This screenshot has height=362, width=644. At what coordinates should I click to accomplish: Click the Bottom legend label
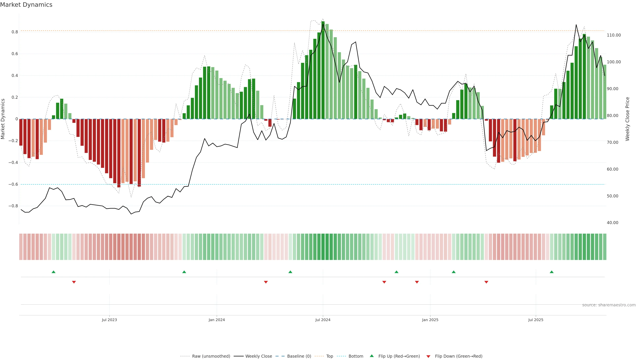pos(356,356)
